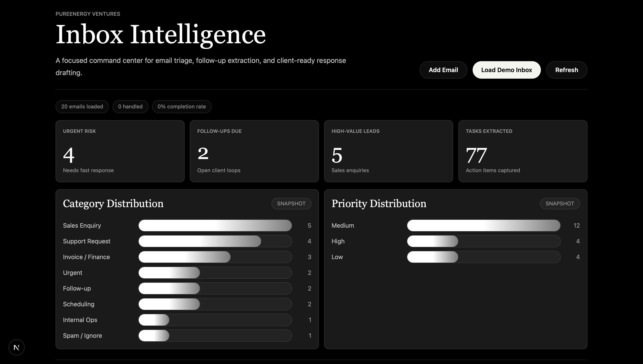Click the 'PUREENERGY VENTURES' label
643x364 pixels.
tap(88, 14)
